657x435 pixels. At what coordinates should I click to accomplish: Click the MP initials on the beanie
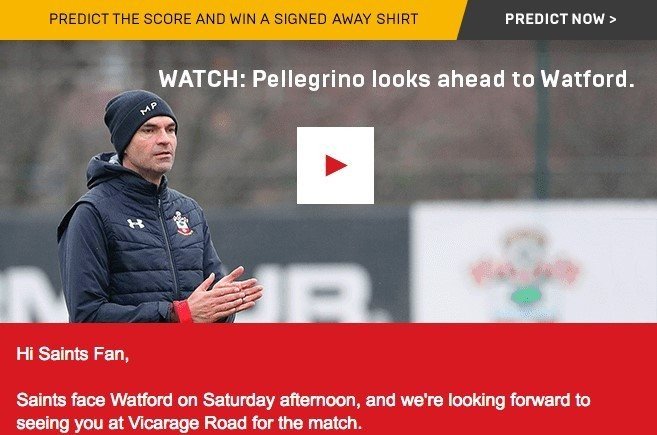148,108
